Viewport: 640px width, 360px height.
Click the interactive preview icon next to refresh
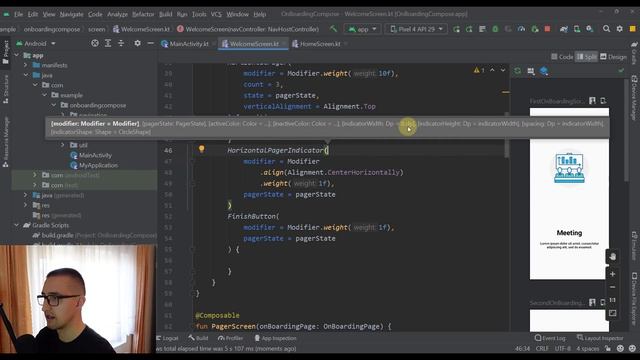click(531, 71)
